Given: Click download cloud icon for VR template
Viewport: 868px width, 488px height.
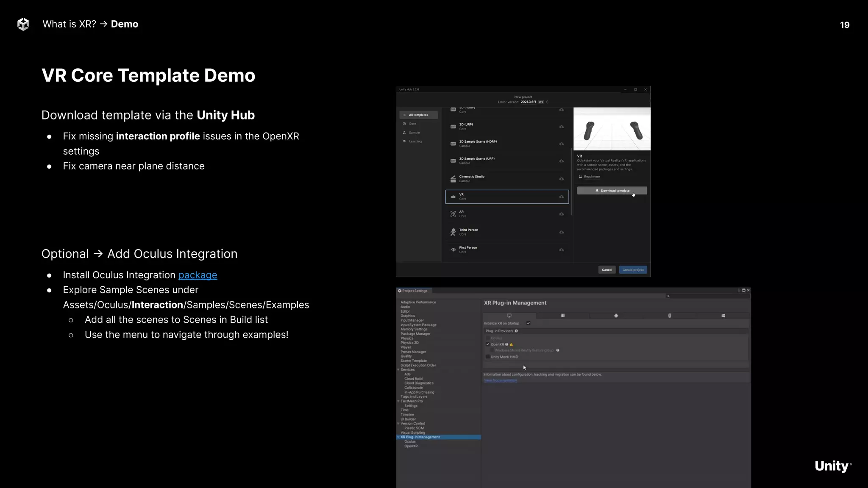Looking at the screenshot, I should click(x=562, y=197).
